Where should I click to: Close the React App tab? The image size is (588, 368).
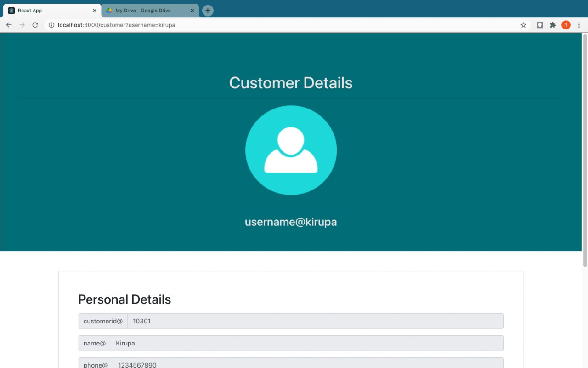click(95, 11)
